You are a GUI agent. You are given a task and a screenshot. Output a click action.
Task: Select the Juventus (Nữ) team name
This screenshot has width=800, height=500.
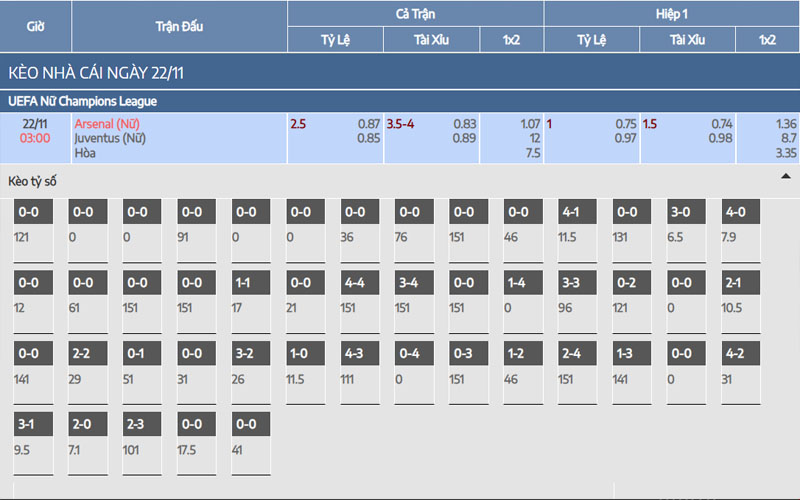point(110,138)
